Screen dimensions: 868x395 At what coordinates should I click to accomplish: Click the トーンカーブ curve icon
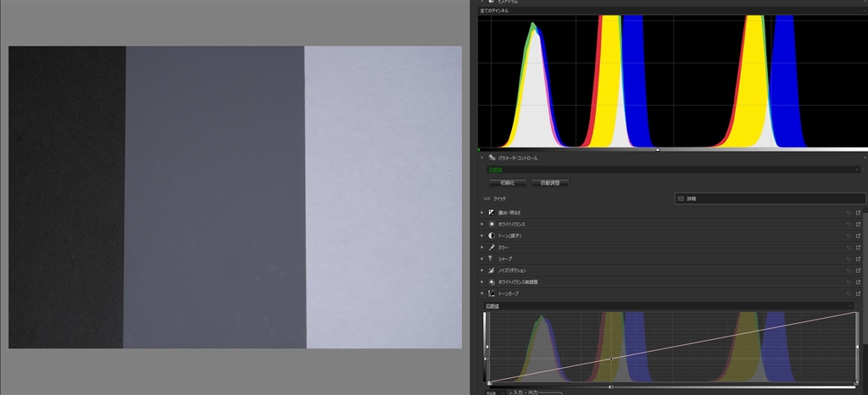pyautogui.click(x=492, y=294)
